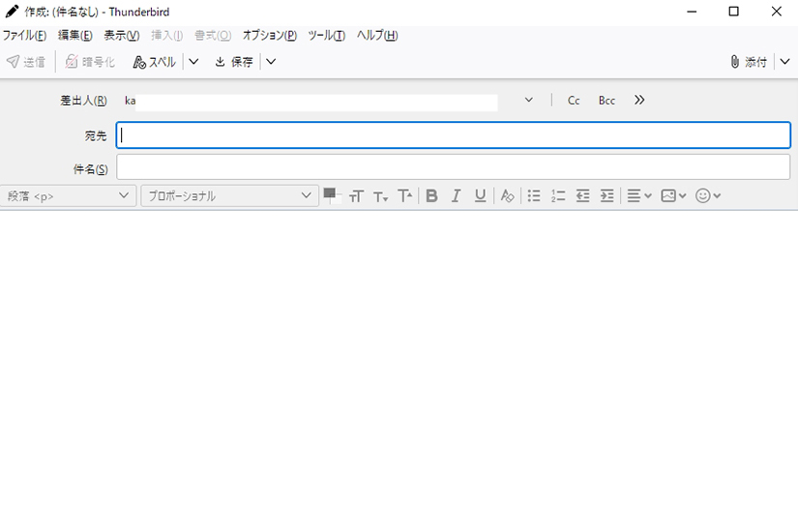This screenshot has width=798, height=532.
Task: Click the increase font size icon
Action: coord(405,195)
